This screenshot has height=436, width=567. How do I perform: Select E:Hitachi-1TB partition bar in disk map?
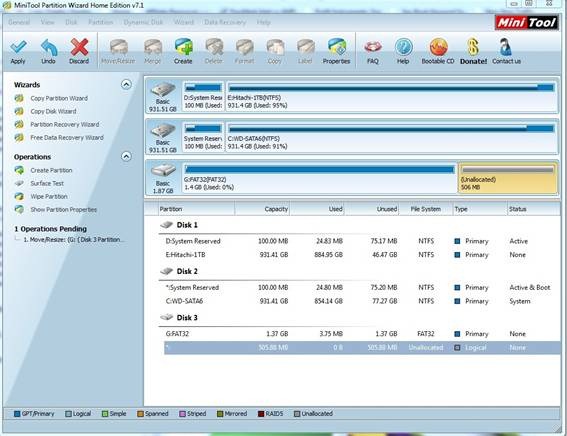pos(391,96)
